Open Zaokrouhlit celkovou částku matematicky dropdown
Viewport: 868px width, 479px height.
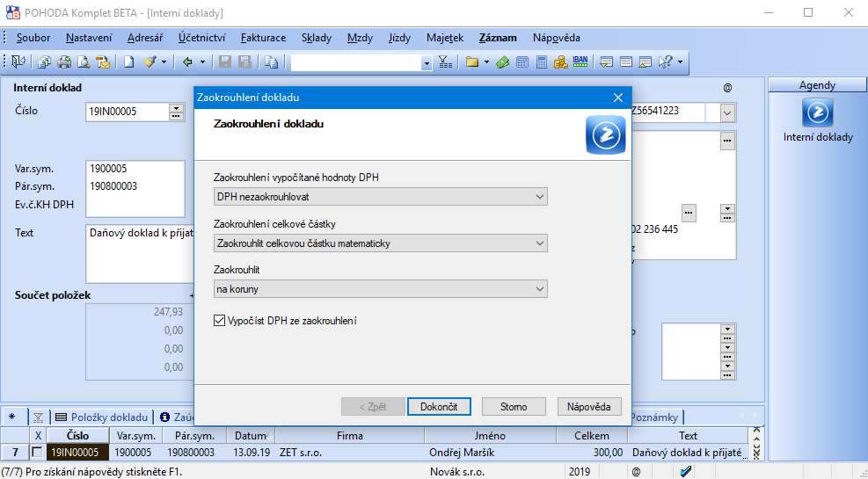click(x=380, y=243)
